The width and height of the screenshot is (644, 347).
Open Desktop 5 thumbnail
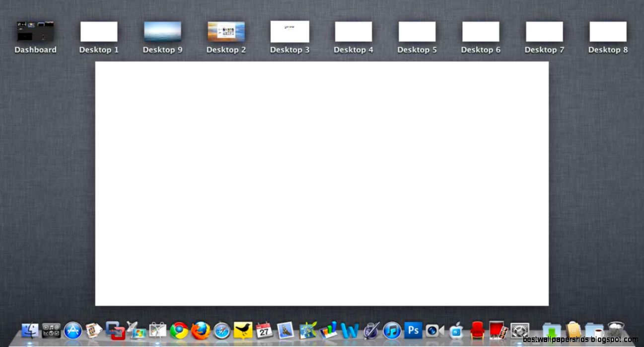click(x=417, y=31)
